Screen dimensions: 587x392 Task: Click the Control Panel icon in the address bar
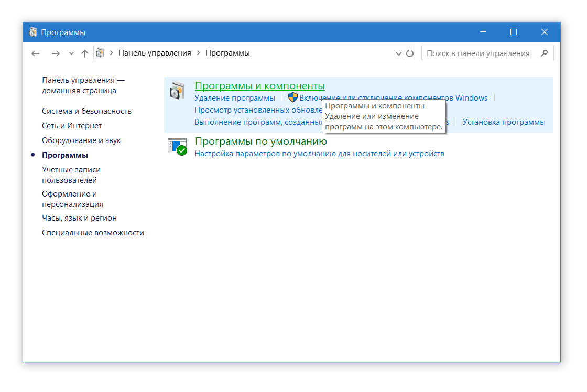click(100, 53)
